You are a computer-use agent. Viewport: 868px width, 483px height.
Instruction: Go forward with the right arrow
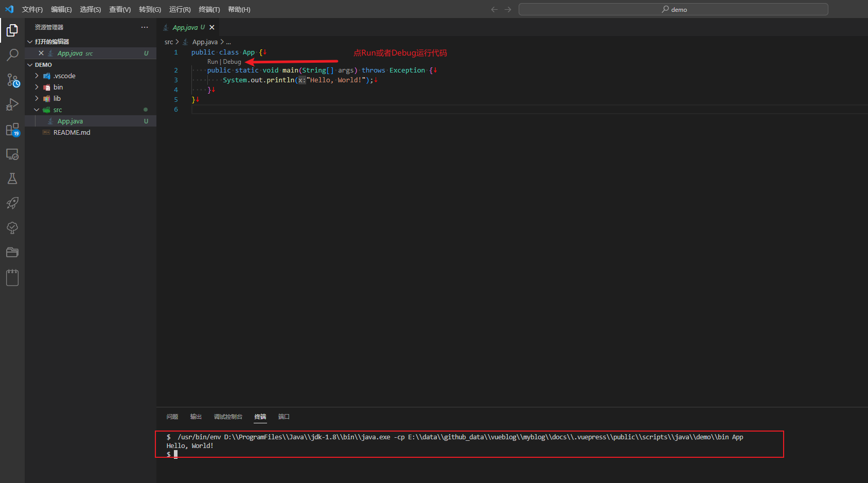(x=508, y=9)
